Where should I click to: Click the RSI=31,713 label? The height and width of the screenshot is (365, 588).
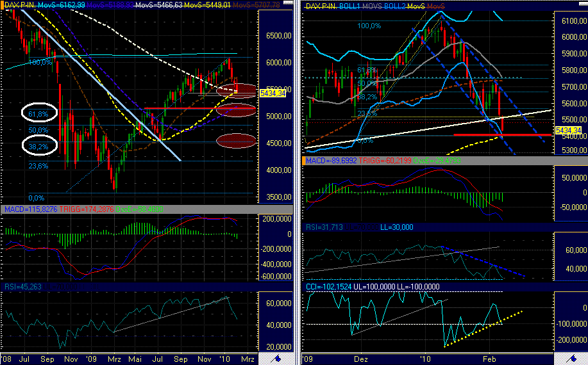(x=324, y=227)
